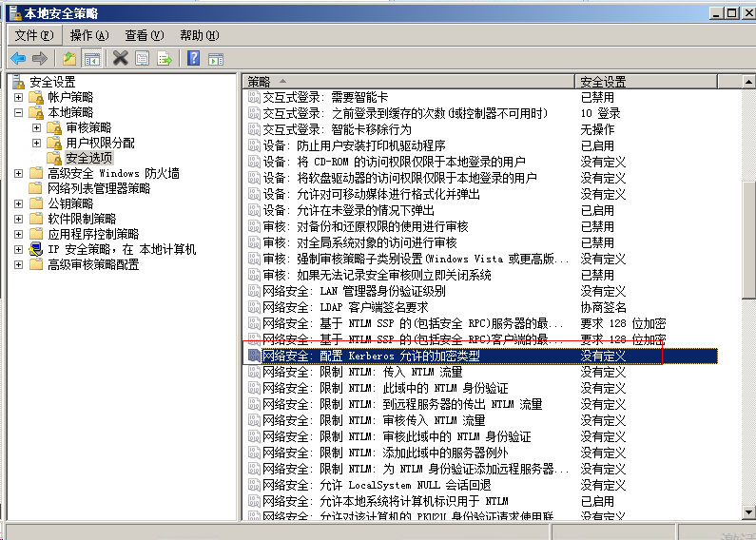Click the scrollbar down arrow

click(748, 512)
